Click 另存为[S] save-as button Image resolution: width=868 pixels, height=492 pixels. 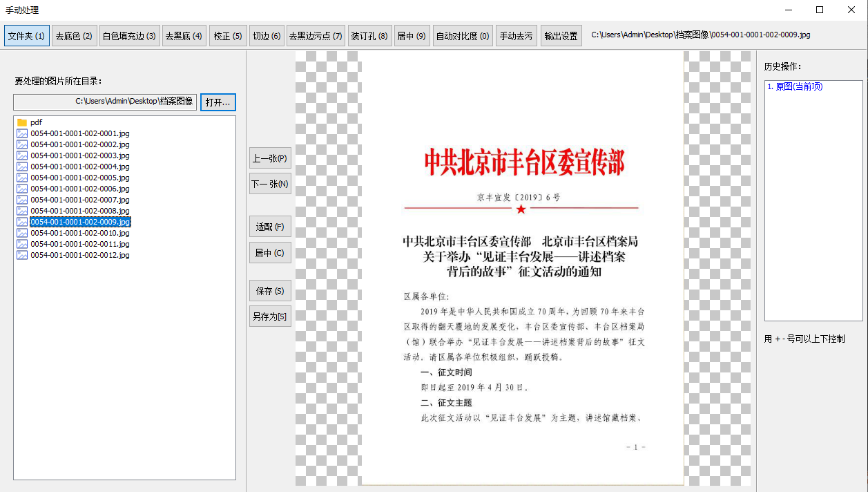(x=270, y=317)
